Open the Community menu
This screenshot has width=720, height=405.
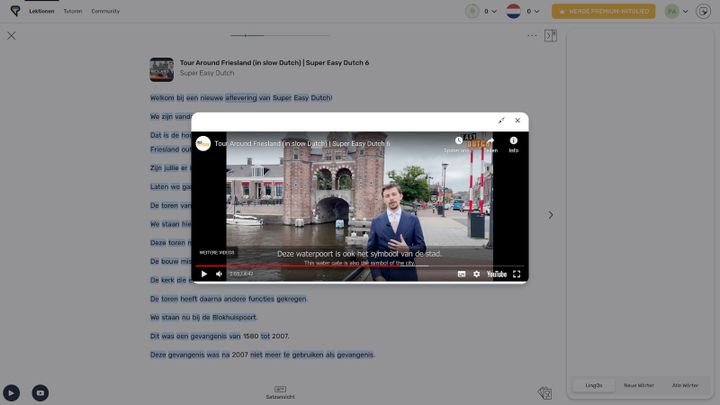tap(105, 11)
